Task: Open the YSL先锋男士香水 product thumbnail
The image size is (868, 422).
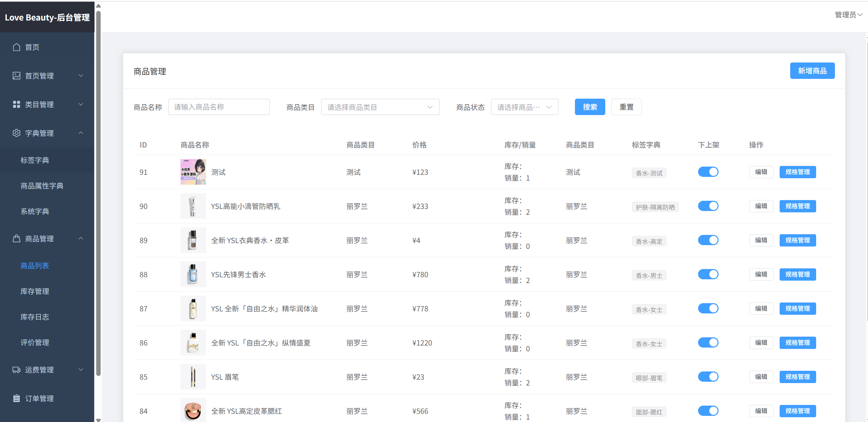Action: pyautogui.click(x=193, y=275)
